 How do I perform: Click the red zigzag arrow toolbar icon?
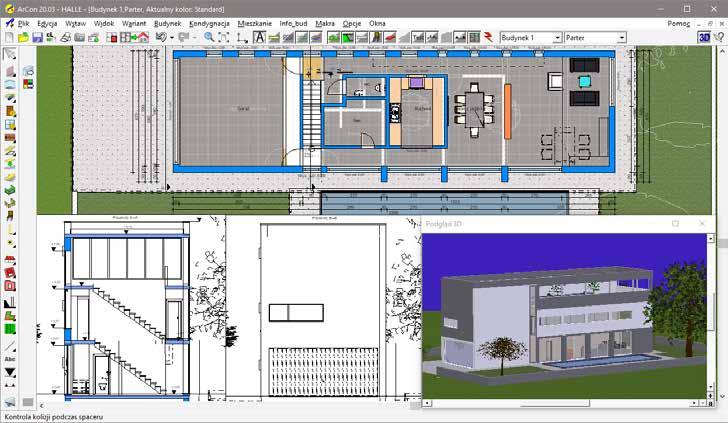(x=488, y=38)
